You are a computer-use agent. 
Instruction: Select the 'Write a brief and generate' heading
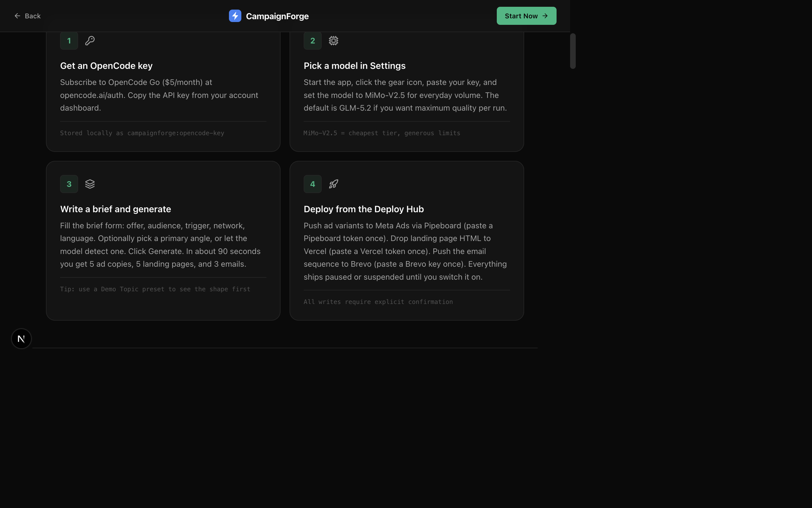115,209
